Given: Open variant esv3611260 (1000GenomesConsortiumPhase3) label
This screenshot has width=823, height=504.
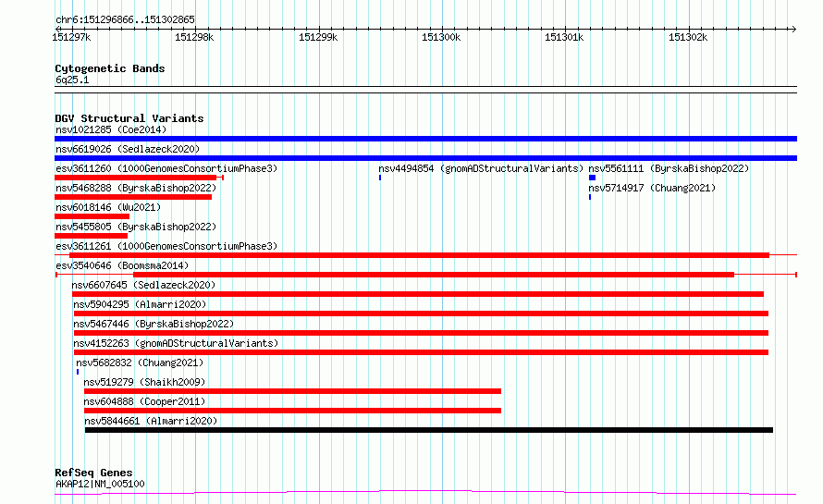Looking at the screenshot, I should coord(166,168).
